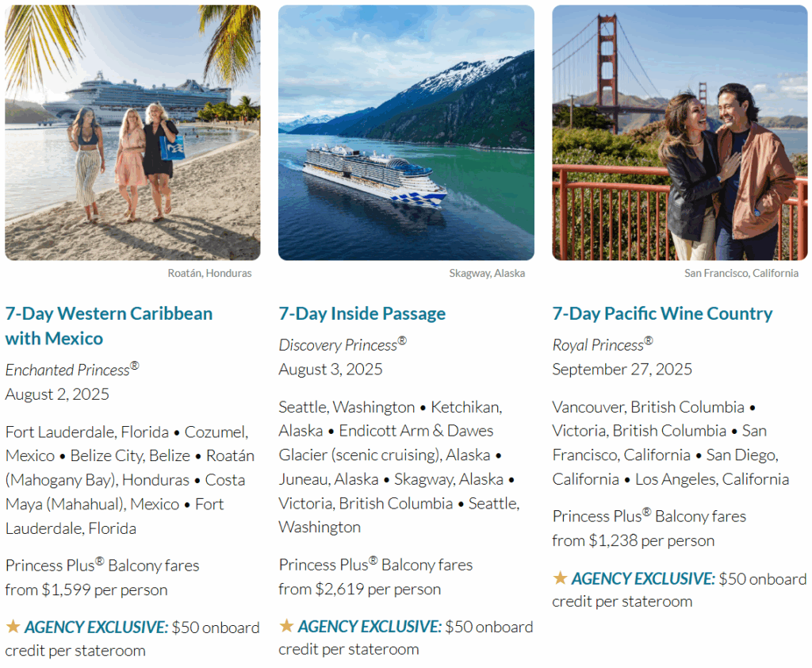Open 7-Day Western Caribbean with Mexico heading
The image size is (812, 668).
point(109,326)
